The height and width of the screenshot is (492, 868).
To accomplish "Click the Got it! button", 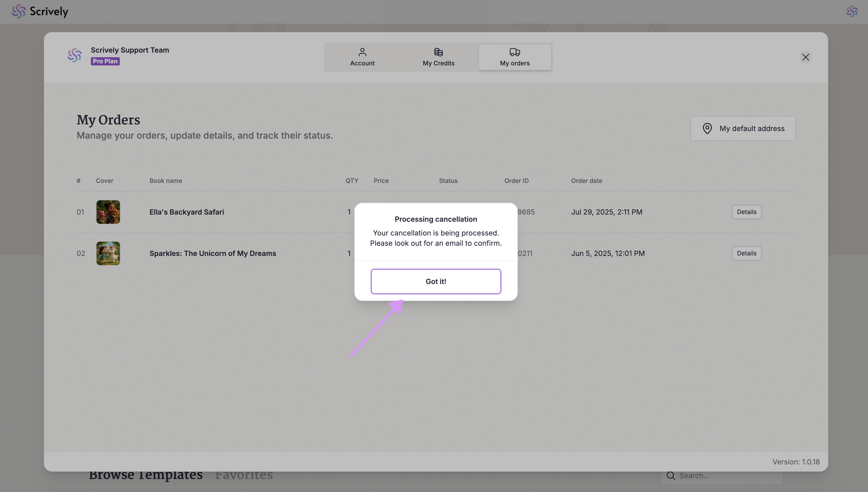I will pyautogui.click(x=436, y=282).
